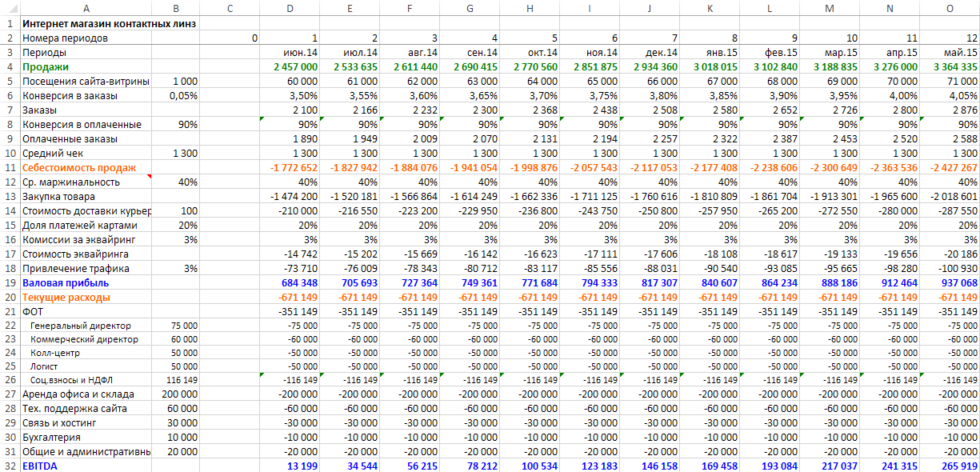Select row 32 header

click(x=10, y=465)
